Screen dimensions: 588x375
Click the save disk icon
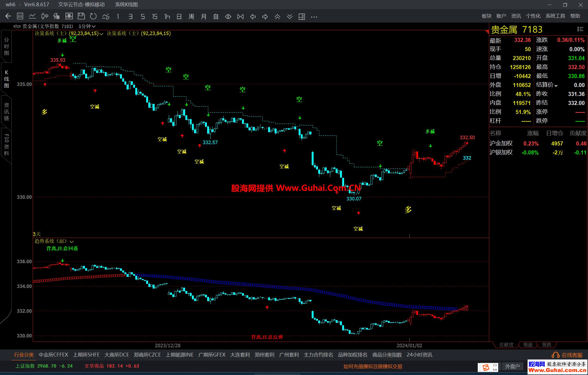coord(81,16)
